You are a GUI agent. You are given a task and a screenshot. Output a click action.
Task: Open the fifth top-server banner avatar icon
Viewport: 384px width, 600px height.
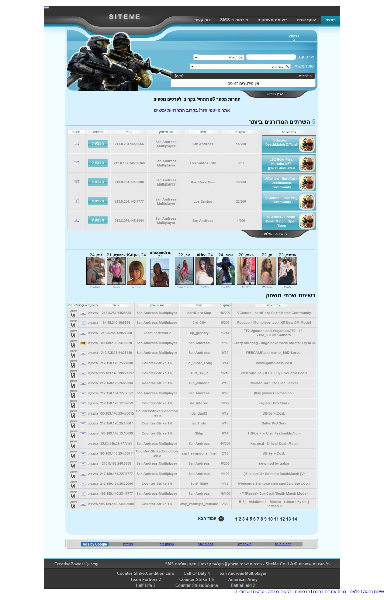coord(307,221)
